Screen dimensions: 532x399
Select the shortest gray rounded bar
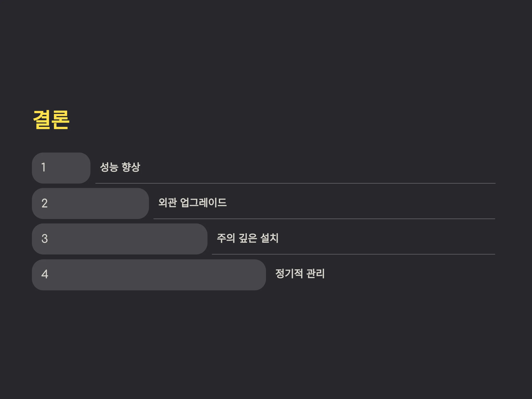pyautogui.click(x=61, y=168)
